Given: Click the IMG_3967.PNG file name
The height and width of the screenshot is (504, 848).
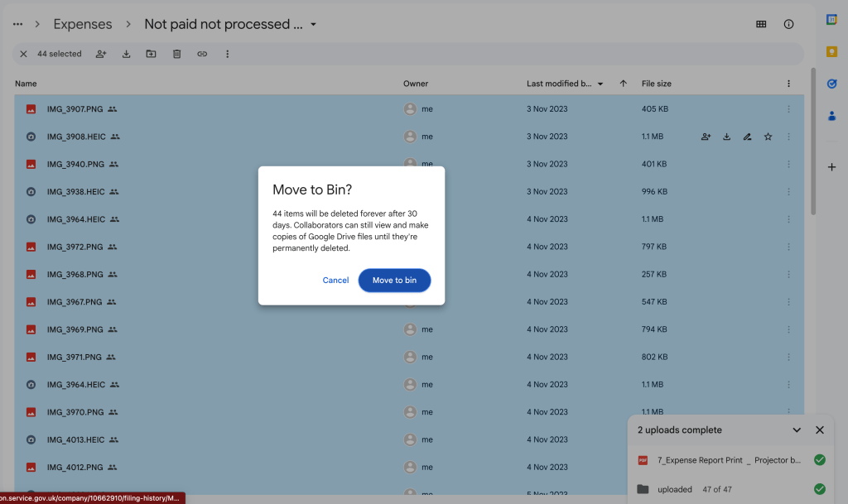Looking at the screenshot, I should click(74, 302).
